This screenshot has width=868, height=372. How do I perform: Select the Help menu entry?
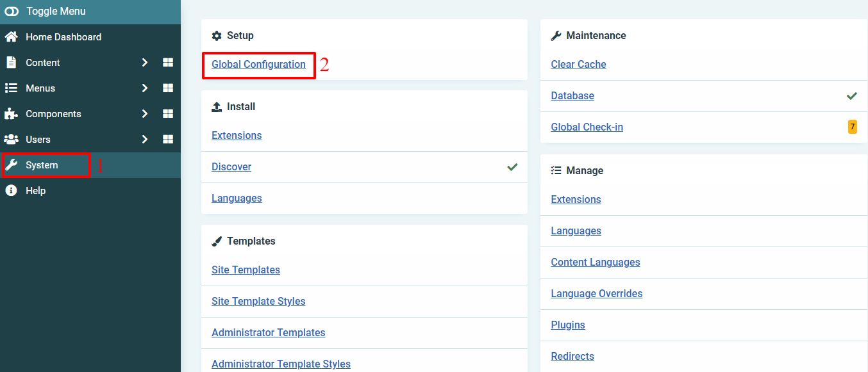tap(36, 190)
